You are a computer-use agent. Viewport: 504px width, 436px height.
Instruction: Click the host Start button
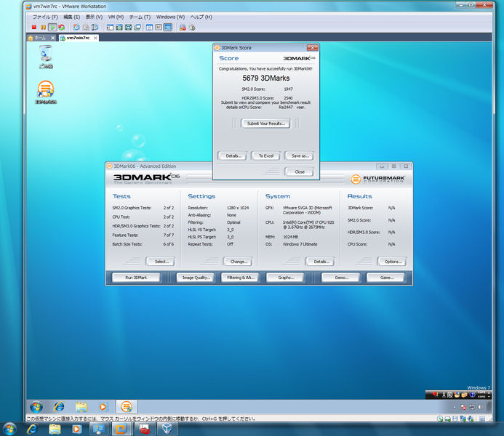click(x=9, y=429)
